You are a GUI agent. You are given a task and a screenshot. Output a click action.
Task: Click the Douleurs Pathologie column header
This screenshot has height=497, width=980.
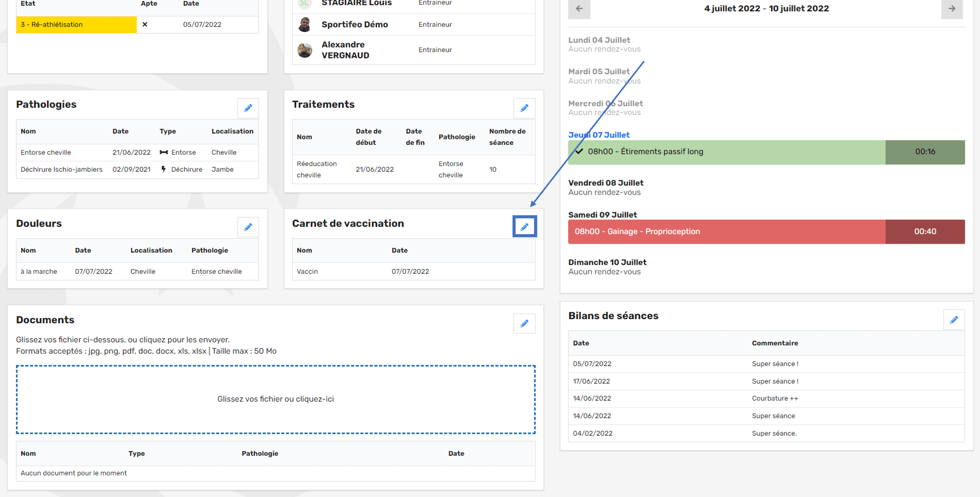(210, 250)
